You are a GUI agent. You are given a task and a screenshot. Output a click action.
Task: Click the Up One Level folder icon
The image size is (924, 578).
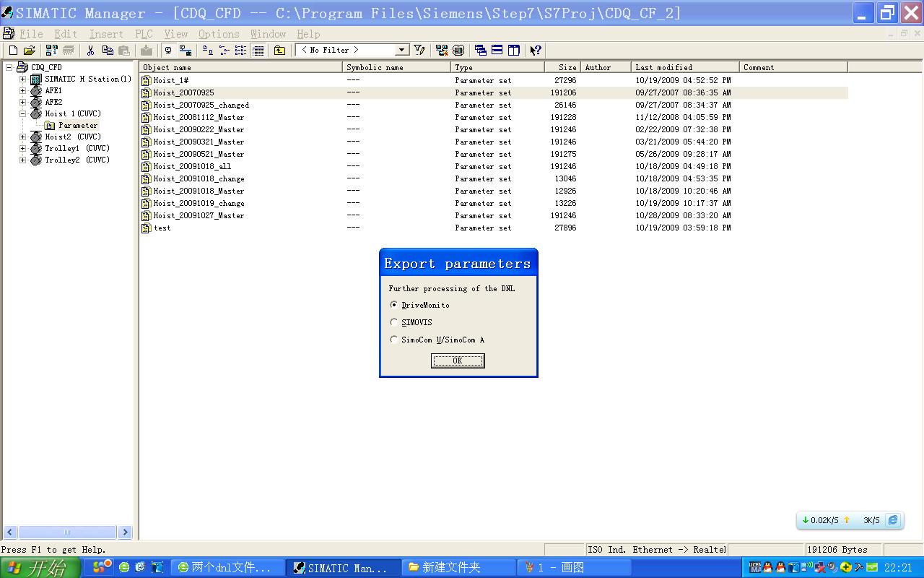[279, 50]
